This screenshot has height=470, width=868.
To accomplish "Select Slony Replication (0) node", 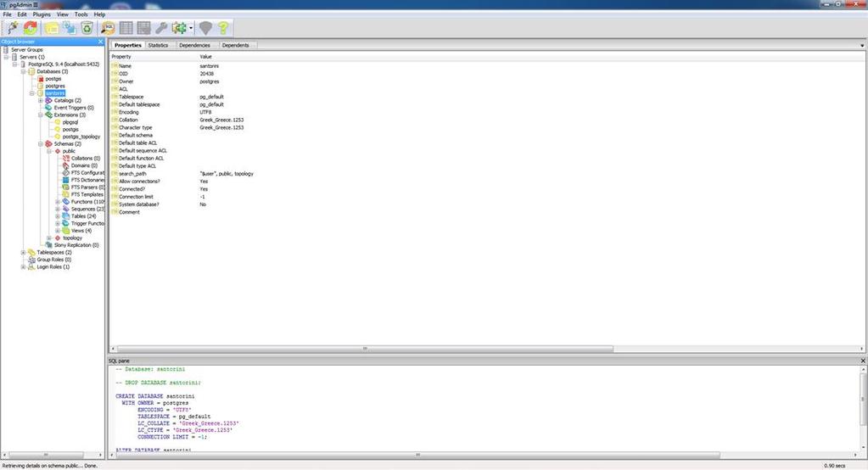I will pos(76,245).
